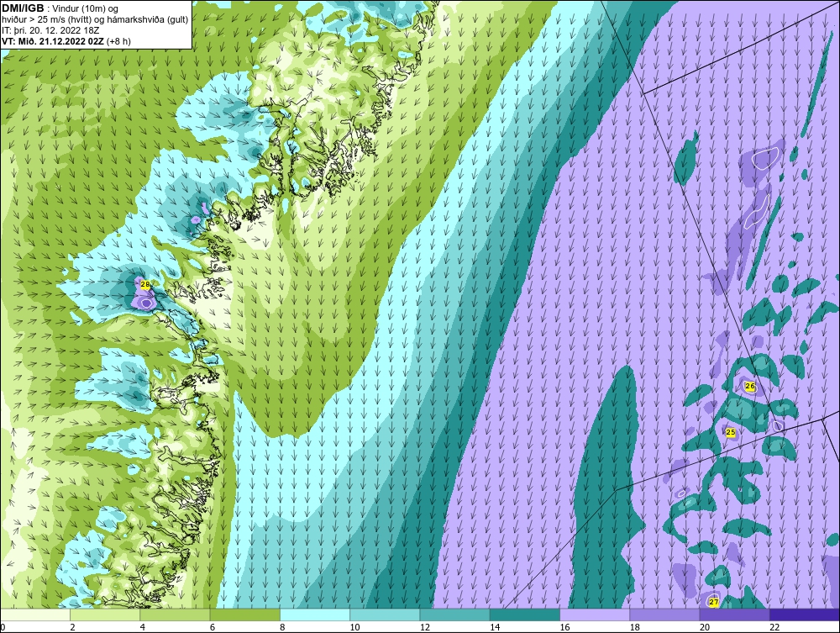This screenshot has height=633, width=840.
Task: Click the legend value 2
Action: click(72, 627)
